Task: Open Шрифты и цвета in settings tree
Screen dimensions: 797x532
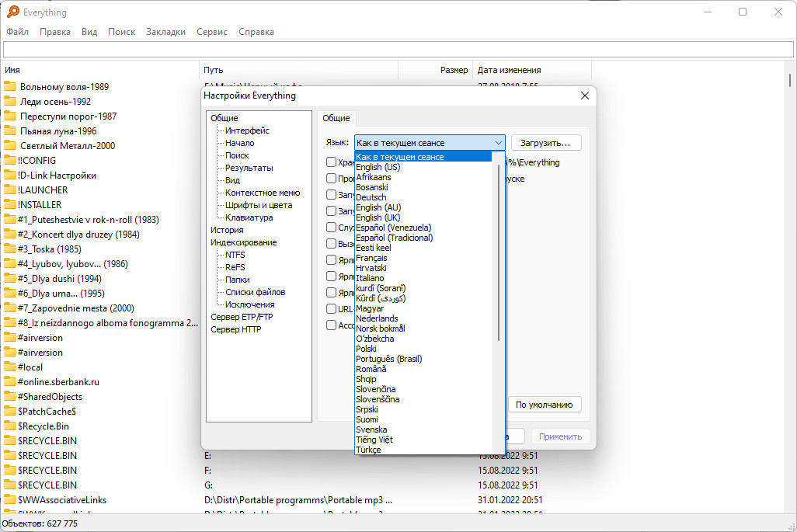Action: pyautogui.click(x=259, y=205)
